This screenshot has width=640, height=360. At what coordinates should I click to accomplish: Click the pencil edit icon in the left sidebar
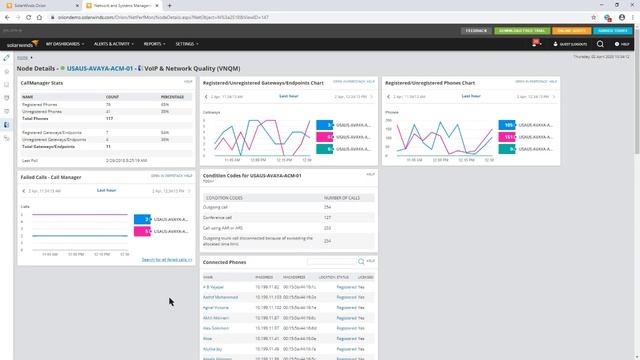pos(7,58)
